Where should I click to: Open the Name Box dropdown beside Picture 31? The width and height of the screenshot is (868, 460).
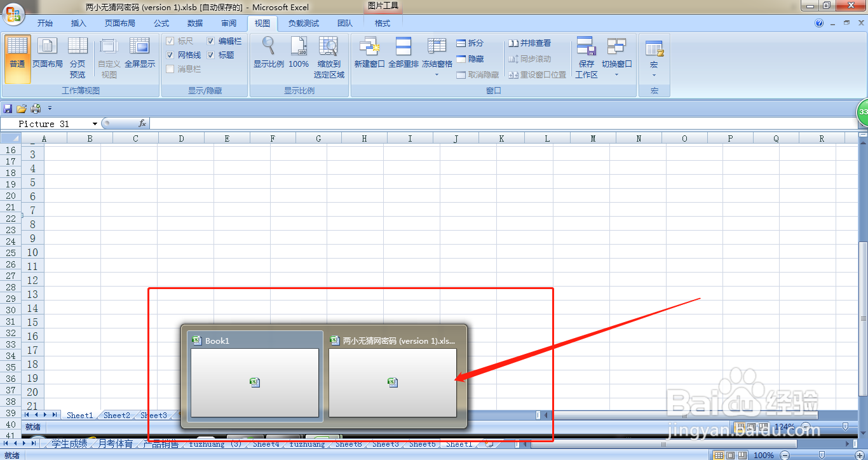point(95,124)
